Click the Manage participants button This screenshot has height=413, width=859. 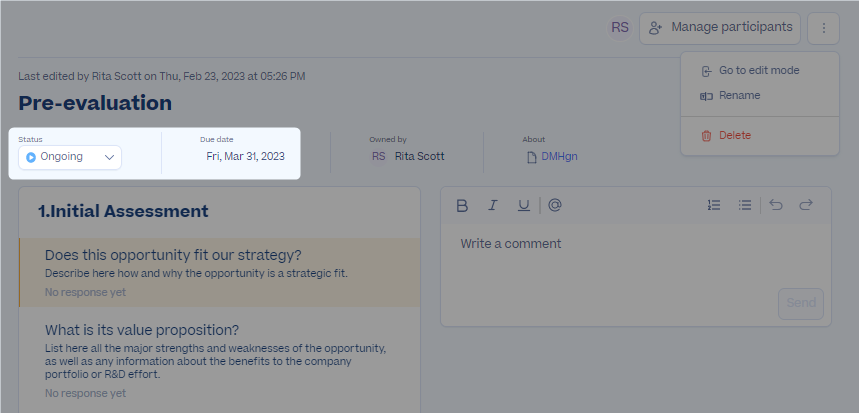pyautogui.click(x=720, y=28)
